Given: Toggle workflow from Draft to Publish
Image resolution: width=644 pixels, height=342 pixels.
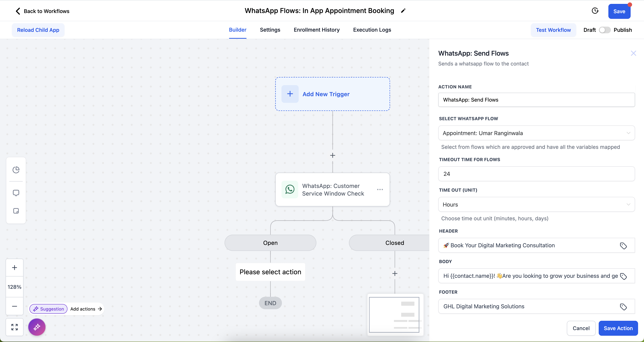Looking at the screenshot, I should coord(604,30).
